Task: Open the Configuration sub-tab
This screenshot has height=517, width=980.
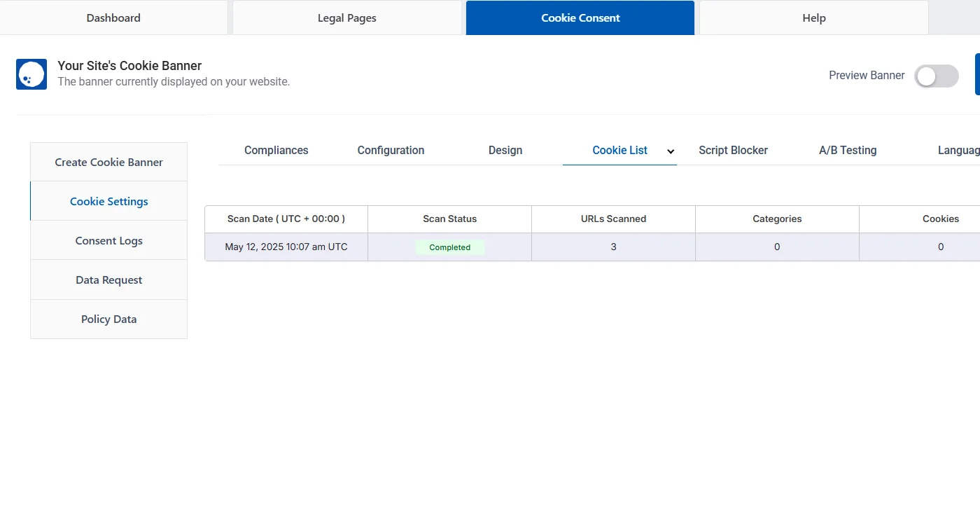Action: (x=391, y=150)
